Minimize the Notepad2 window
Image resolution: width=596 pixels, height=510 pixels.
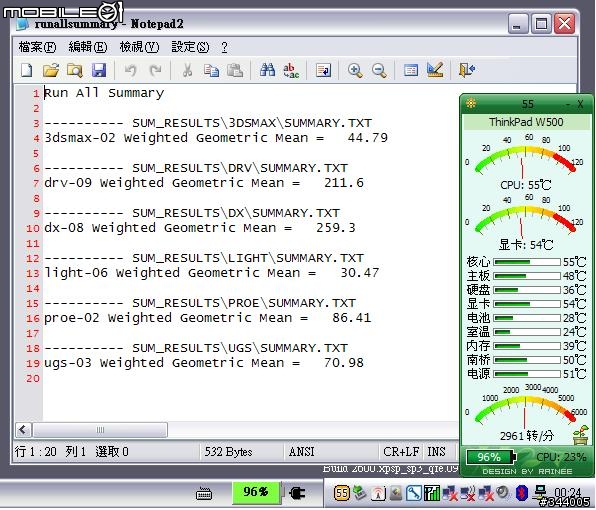(x=518, y=24)
